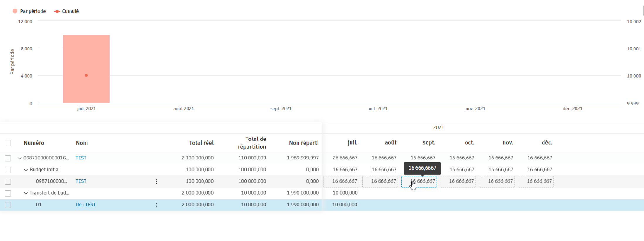Sort by the Numéro column header
Screen dimensions: 644x241
34,143
